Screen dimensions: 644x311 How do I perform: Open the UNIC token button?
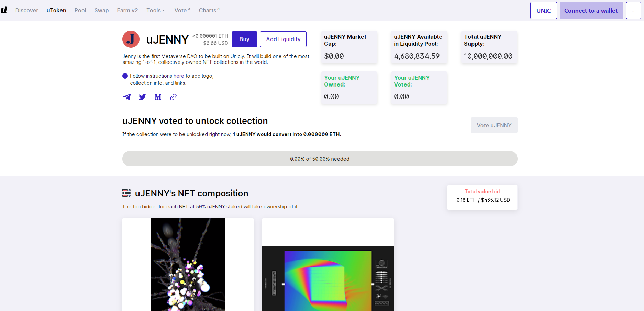543,10
